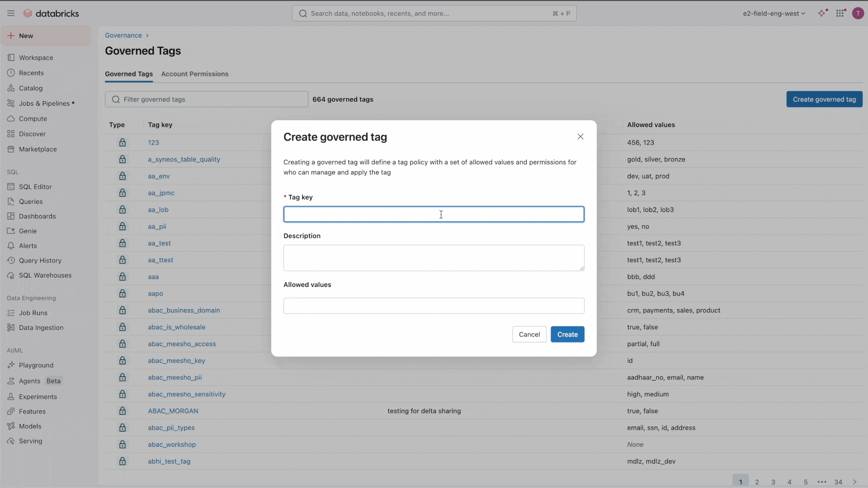The width and height of the screenshot is (868, 488).
Task: Open Genie from the sidebar
Action: tap(28, 231)
